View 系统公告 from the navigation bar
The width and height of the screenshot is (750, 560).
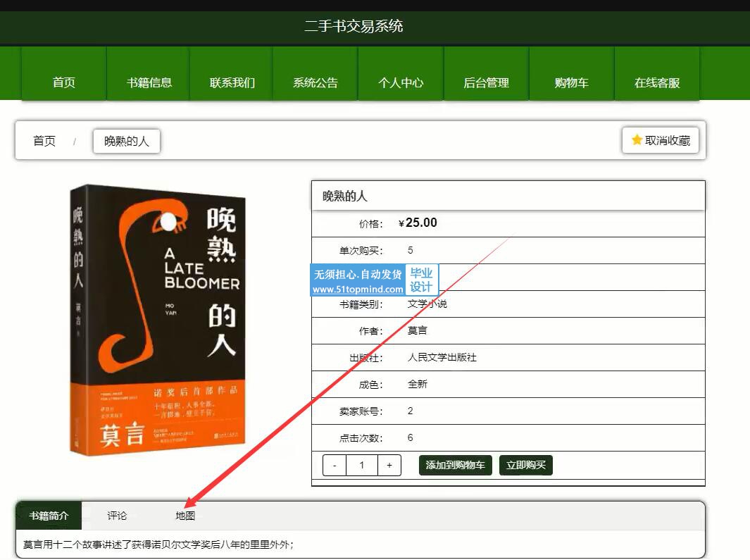point(315,73)
